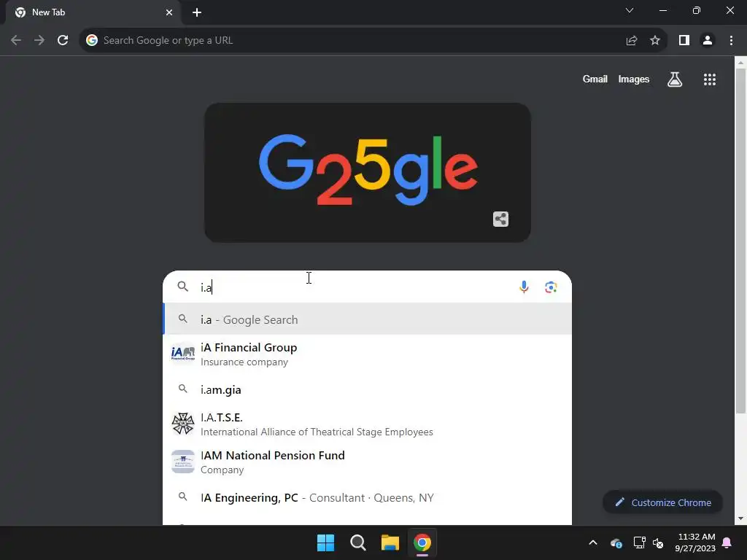Click Customize Chrome button
Image resolution: width=747 pixels, height=560 pixels.
pos(662,502)
